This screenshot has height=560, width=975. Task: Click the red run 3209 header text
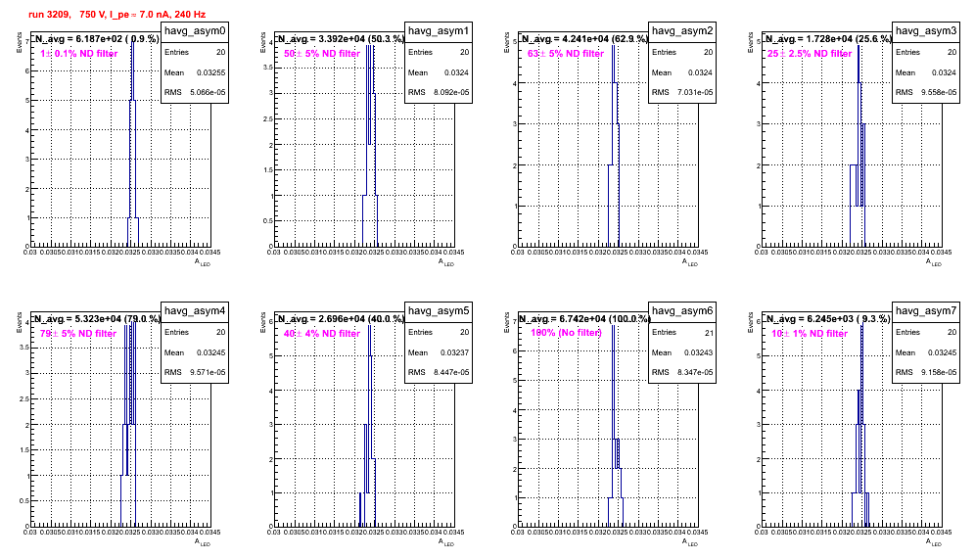pos(116,15)
